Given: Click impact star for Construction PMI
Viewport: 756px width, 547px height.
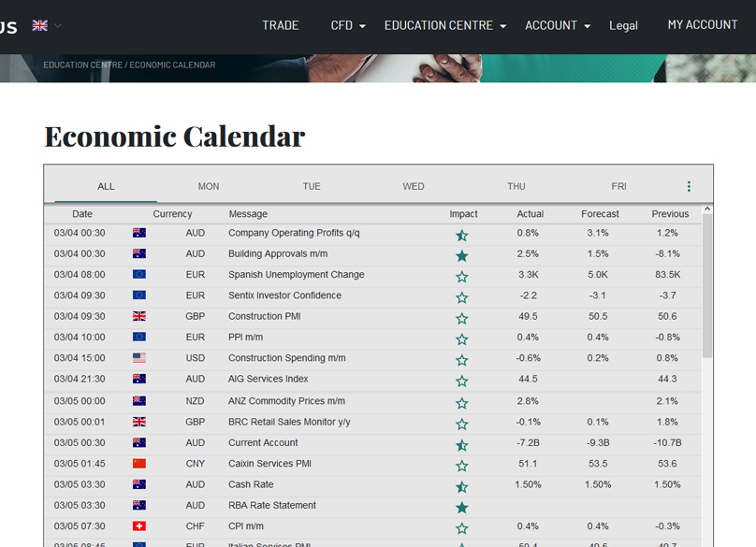Looking at the screenshot, I should 462,319.
